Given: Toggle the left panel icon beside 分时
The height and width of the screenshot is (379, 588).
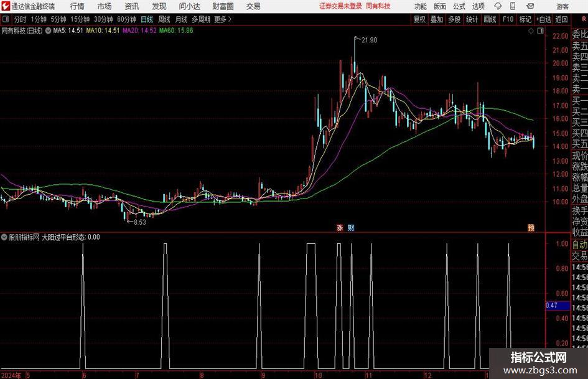Looking at the screenshot, I should point(6,19).
